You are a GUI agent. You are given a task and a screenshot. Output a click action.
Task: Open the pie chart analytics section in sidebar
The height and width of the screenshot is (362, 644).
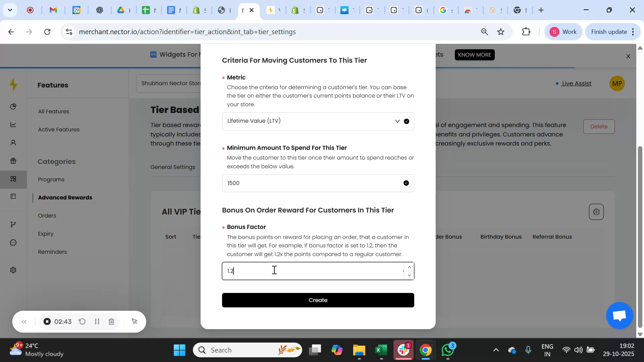coord(13,106)
